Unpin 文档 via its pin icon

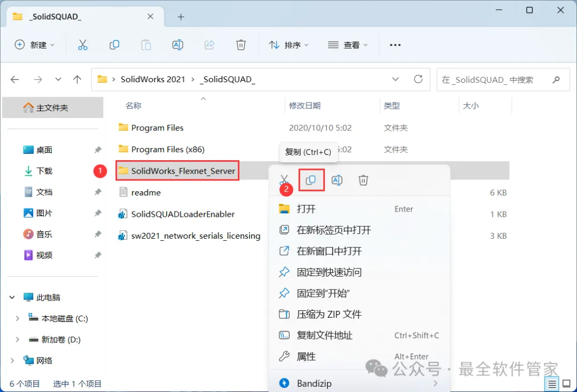pos(98,192)
